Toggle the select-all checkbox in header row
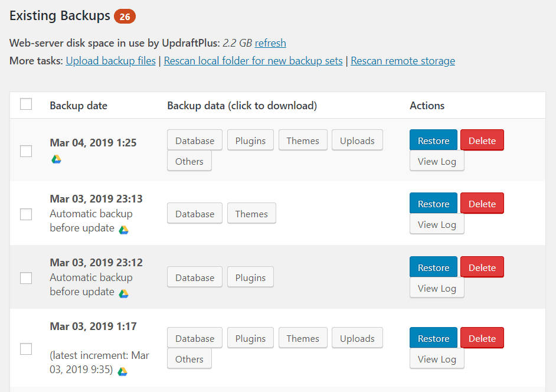 (26, 104)
